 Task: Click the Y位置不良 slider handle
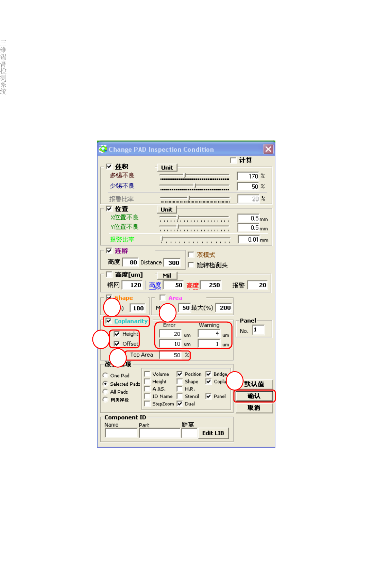178,227
